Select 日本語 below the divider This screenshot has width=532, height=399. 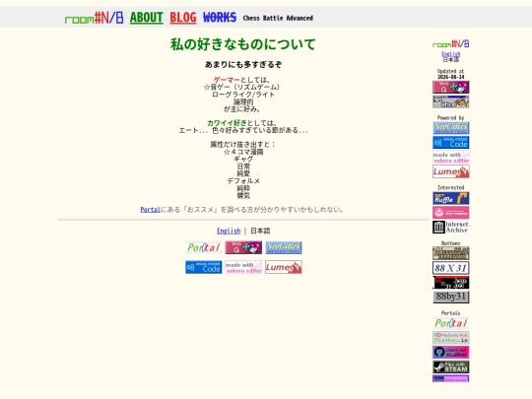click(x=260, y=232)
